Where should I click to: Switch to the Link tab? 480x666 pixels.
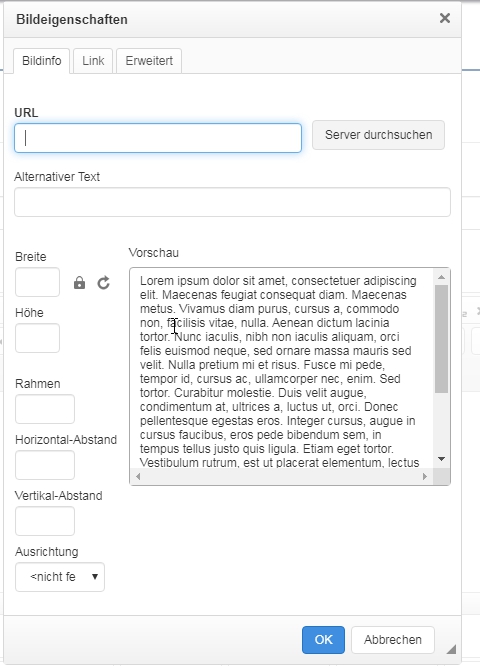tap(93, 61)
